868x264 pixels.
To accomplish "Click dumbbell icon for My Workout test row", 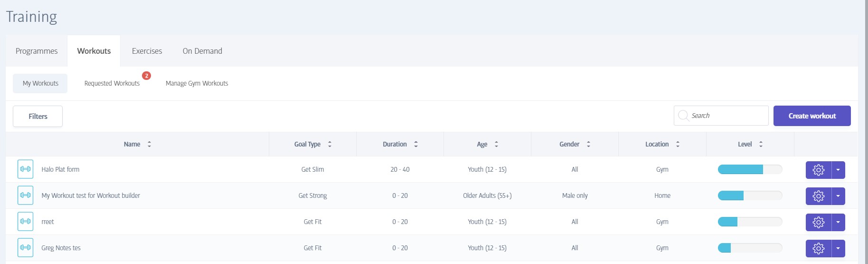I will [26, 196].
